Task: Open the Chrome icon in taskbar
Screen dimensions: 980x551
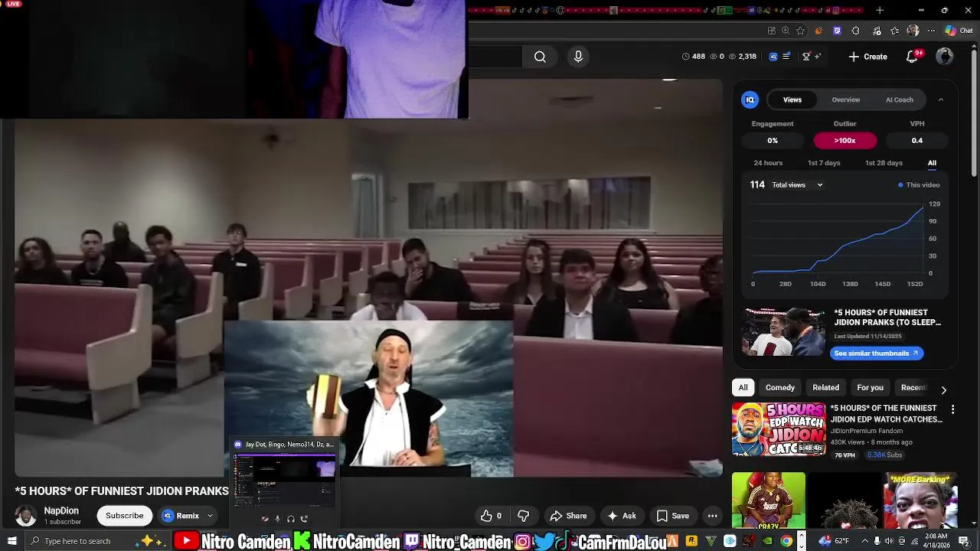Action: click(786, 541)
